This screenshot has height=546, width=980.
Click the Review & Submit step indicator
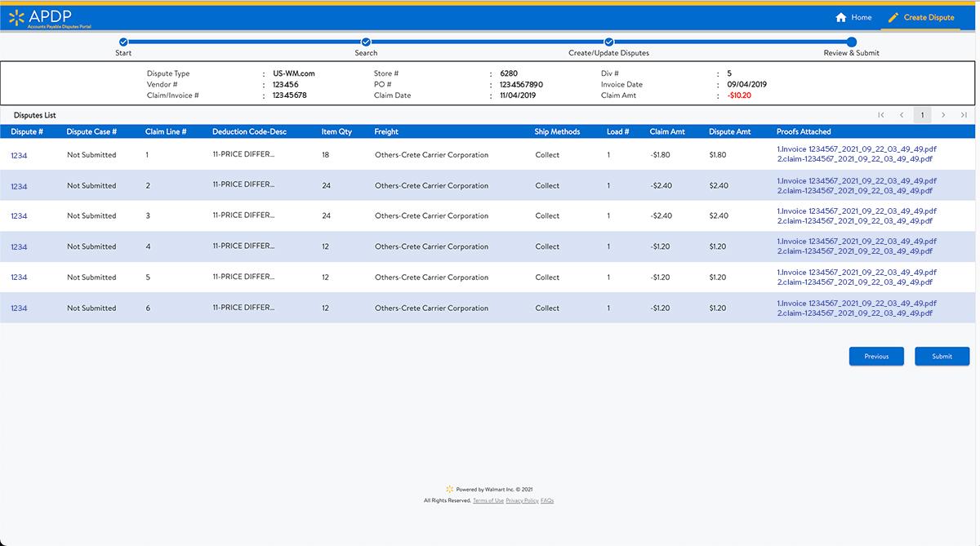pos(850,41)
